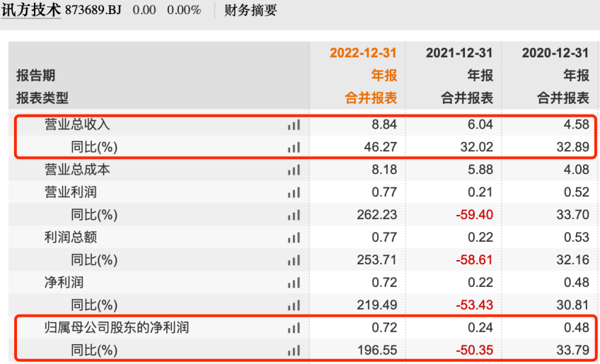Open chart icon for 营业利润 row
This screenshot has height=364, width=600.
294,192
